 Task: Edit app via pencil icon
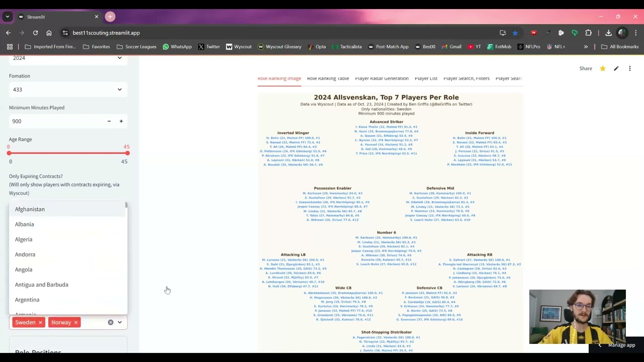click(x=616, y=68)
